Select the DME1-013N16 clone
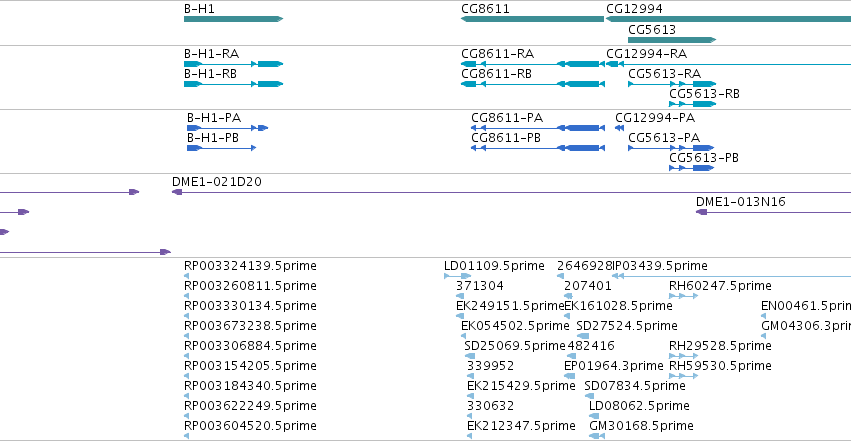Viewport: 851px width, 441px height. coord(773,212)
